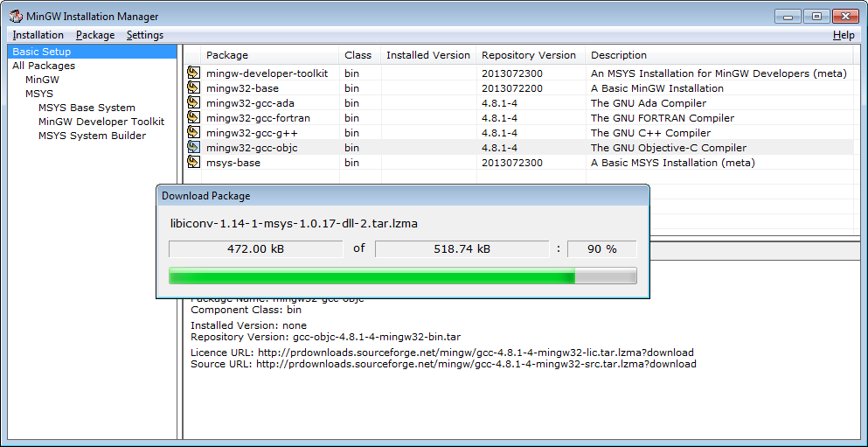868x447 pixels.
Task: Click the Component Class: bin line
Action: 246,311
